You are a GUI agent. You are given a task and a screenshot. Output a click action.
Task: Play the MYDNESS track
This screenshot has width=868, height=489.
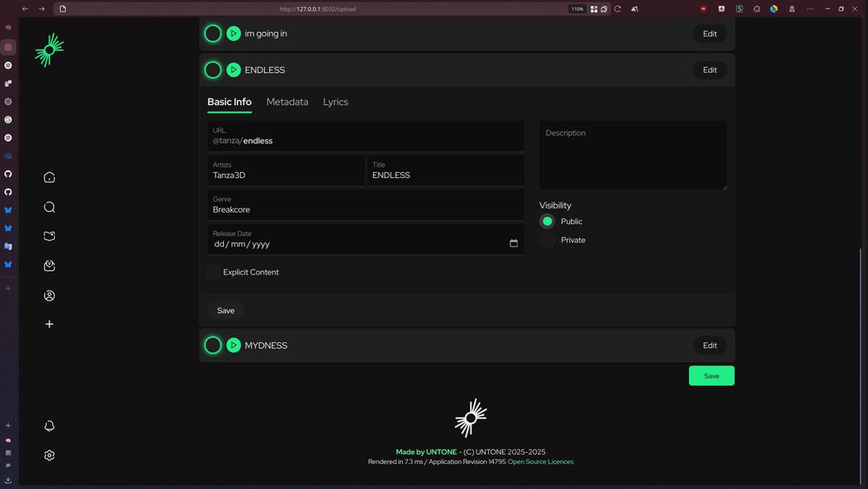233,346
